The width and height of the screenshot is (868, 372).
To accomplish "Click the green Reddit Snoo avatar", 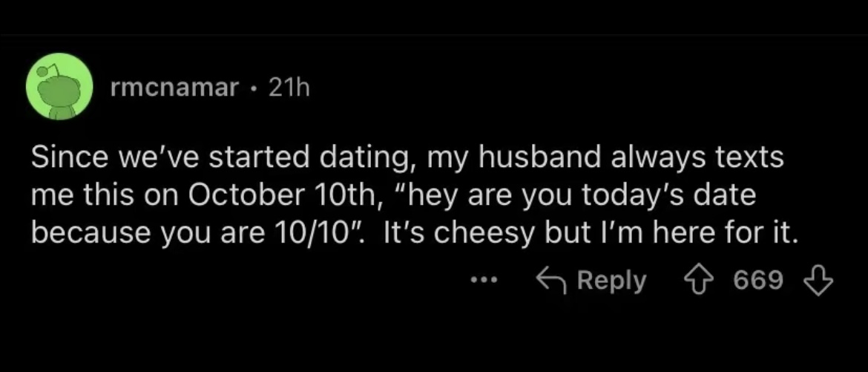I will [x=59, y=88].
